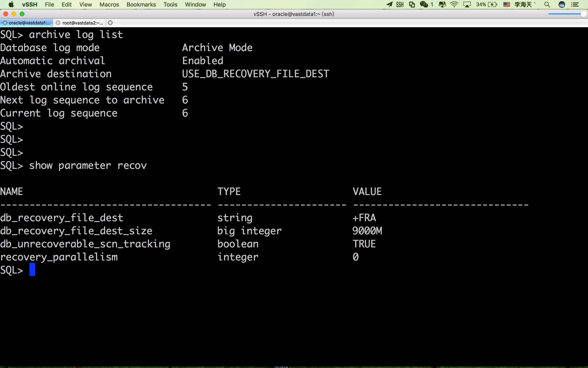This screenshot has width=588, height=368.
Task: Open the Macros menu
Action: coord(109,4)
